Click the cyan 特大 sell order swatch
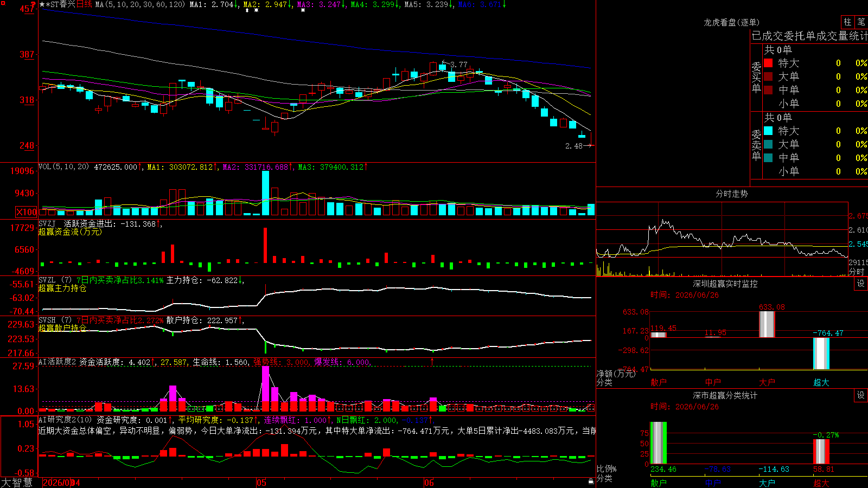This screenshot has height=488, width=868. 768,131
